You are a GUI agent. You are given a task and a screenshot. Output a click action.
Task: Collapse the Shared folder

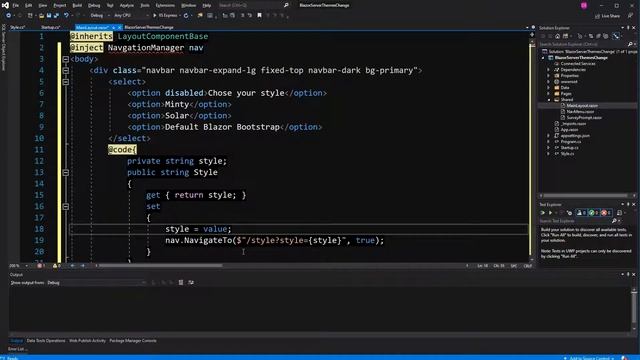pos(548,100)
